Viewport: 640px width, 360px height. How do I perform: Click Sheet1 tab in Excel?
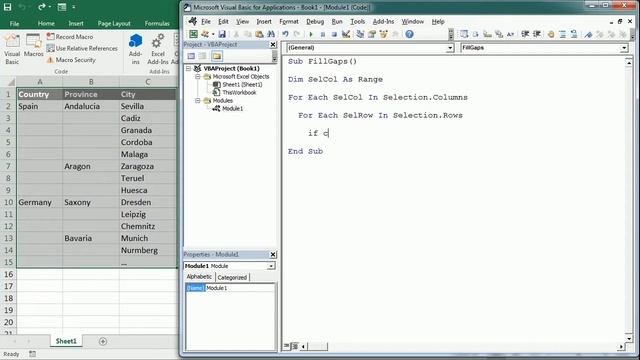[66, 341]
